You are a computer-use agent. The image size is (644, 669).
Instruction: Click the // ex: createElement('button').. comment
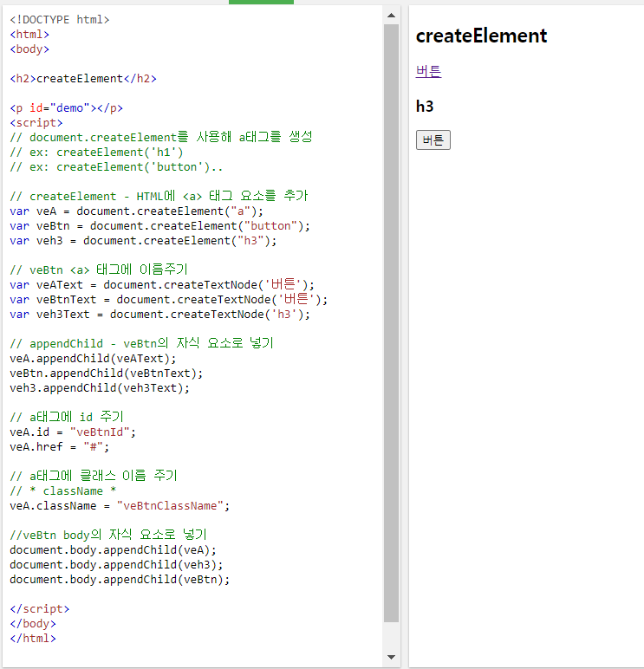point(116,167)
